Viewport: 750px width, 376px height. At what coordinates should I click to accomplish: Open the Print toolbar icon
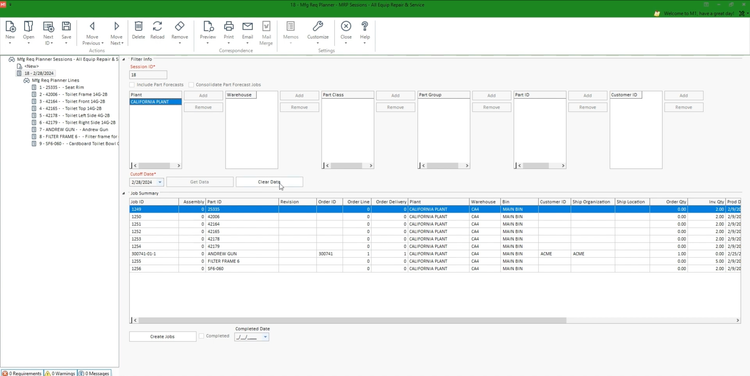click(x=229, y=26)
